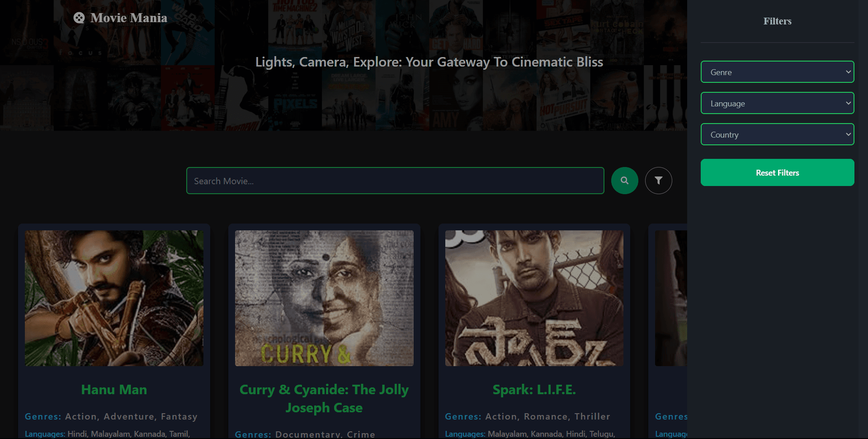868x439 pixels.
Task: Click the film reel logo icon
Action: (79, 18)
